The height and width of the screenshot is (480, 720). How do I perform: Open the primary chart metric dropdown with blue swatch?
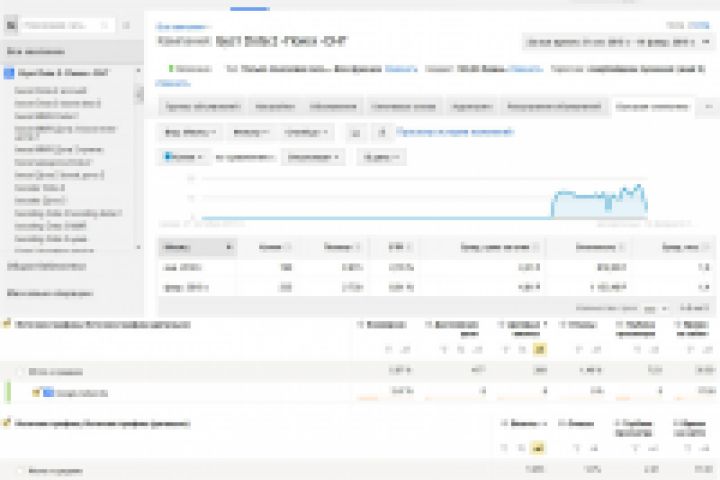pos(184,157)
